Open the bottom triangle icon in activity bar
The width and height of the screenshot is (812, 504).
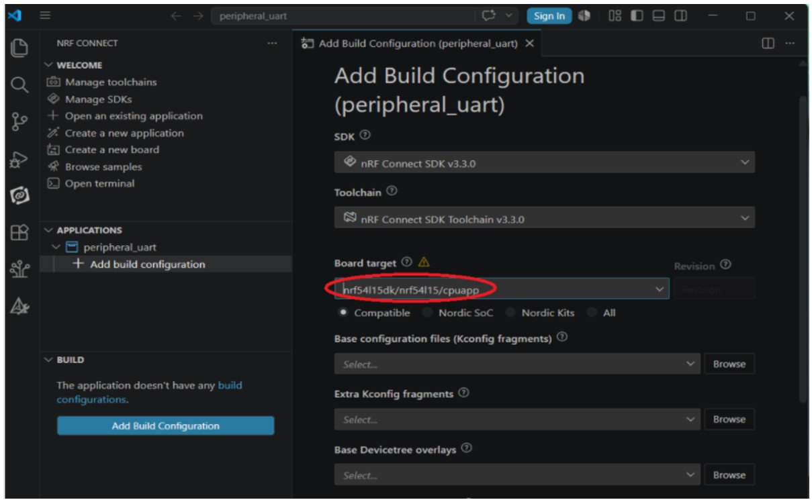(x=20, y=306)
